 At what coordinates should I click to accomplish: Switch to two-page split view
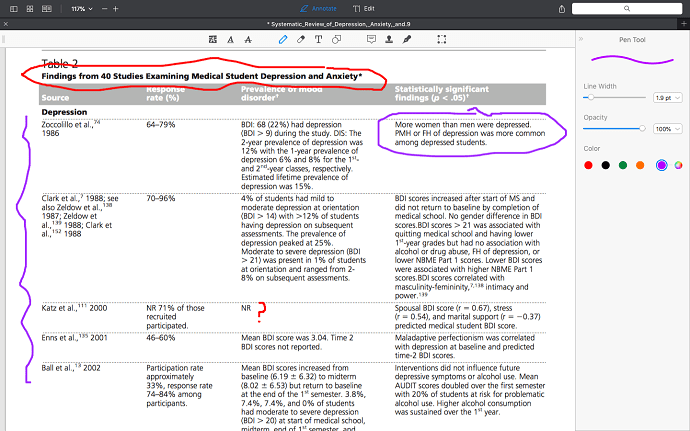point(47,9)
